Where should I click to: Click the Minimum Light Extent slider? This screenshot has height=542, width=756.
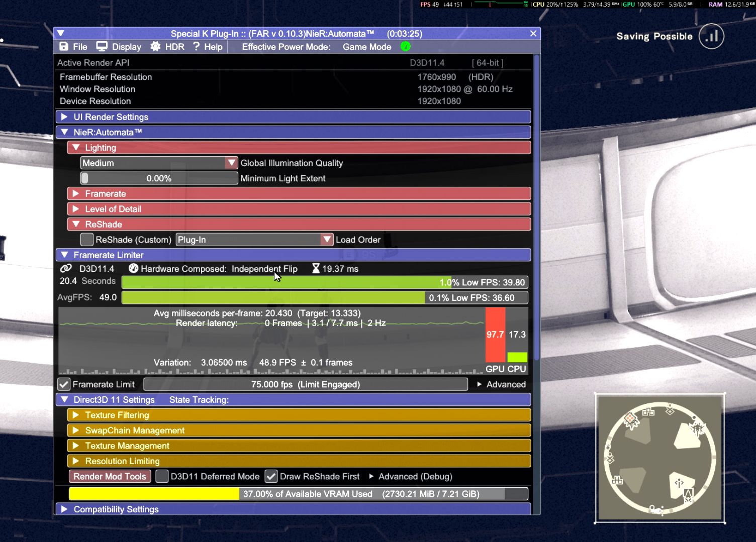[159, 178]
